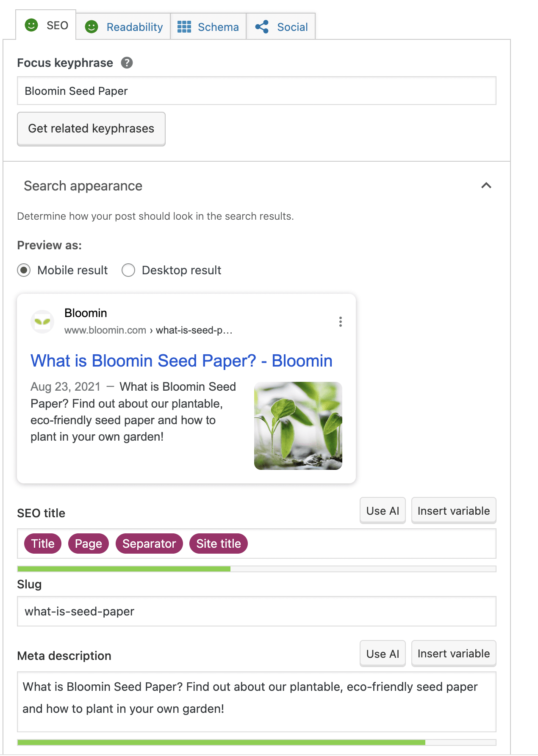Switch to the Schema tab

tap(208, 27)
